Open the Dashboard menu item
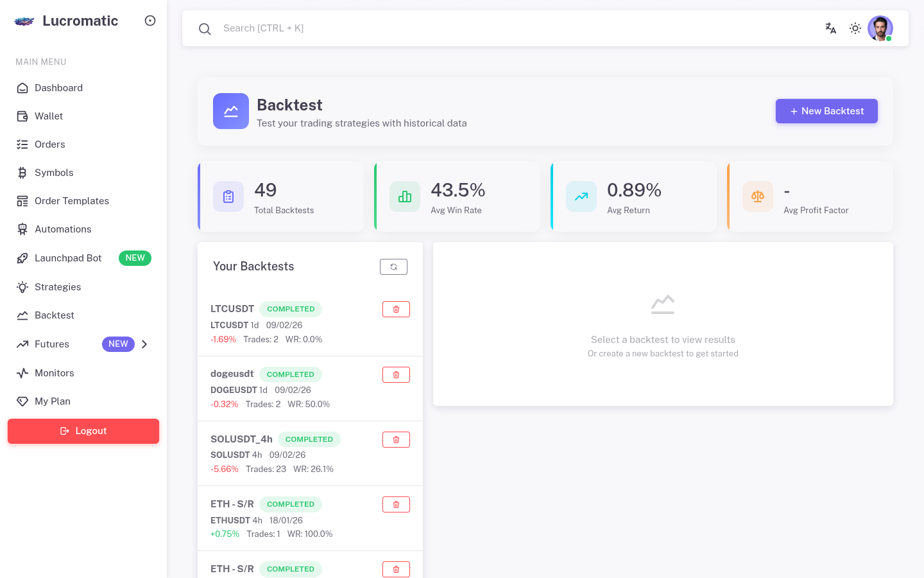This screenshot has width=924, height=578. point(58,88)
